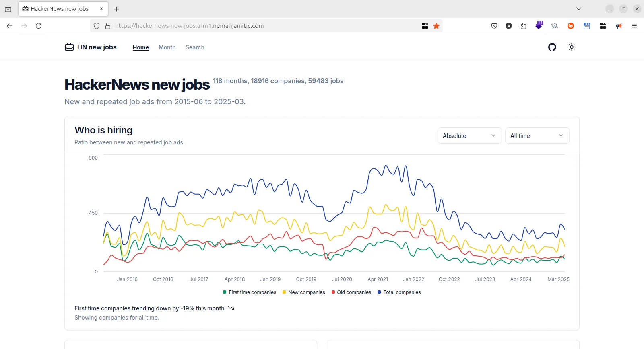The height and width of the screenshot is (349, 644).
Task: Open the Firefox hamburger menu
Action: (634, 26)
